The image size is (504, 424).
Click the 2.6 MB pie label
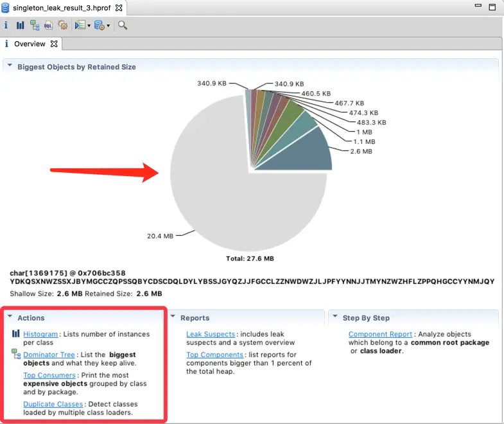361,152
